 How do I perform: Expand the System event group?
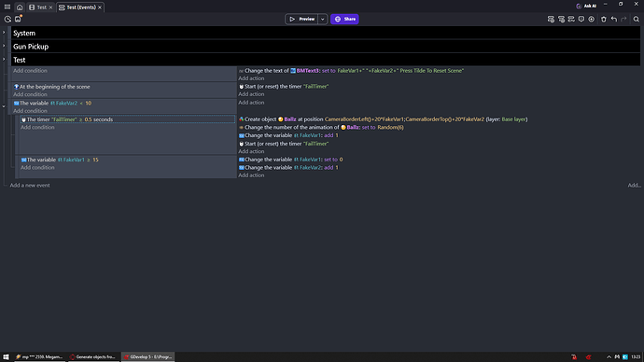[4, 33]
